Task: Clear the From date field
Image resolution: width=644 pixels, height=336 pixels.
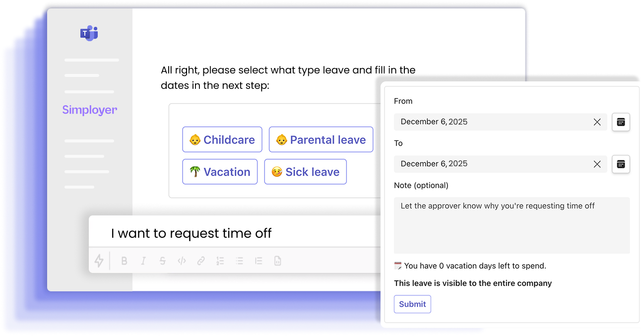Action: [x=597, y=122]
